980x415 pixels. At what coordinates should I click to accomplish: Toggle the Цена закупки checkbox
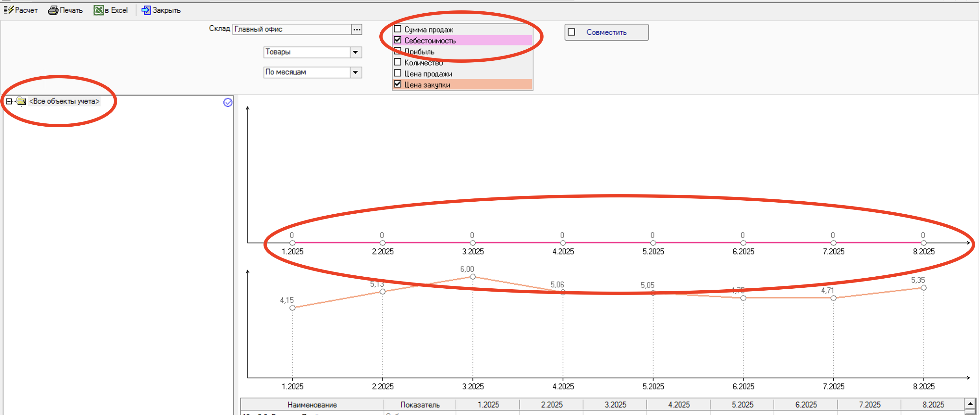(398, 84)
